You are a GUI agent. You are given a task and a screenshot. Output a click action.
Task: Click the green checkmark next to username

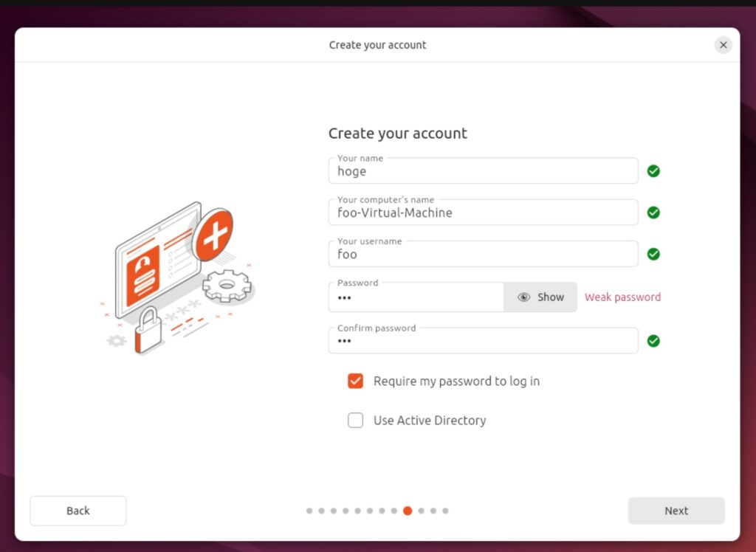pos(653,254)
